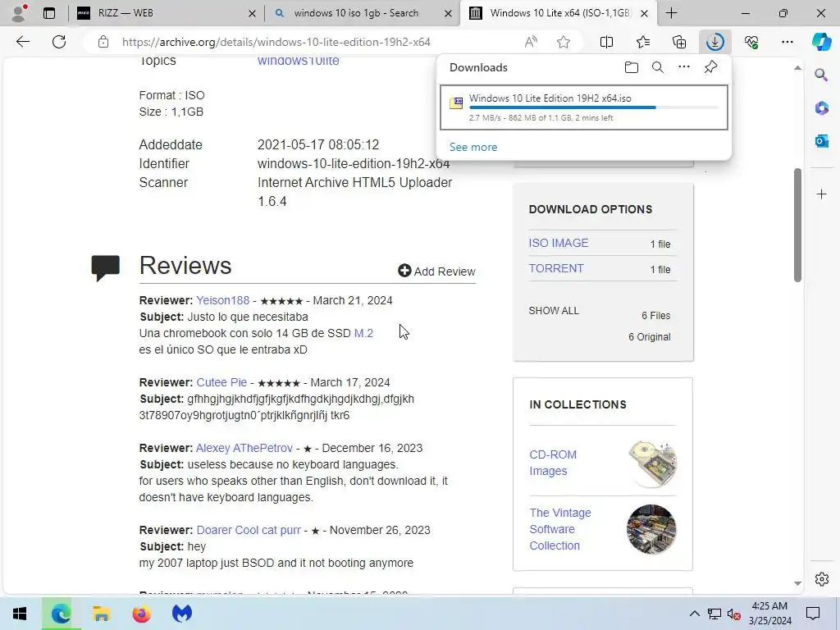Close the windows 10 iso Search tab
The height and width of the screenshot is (630, 840).
[448, 13]
